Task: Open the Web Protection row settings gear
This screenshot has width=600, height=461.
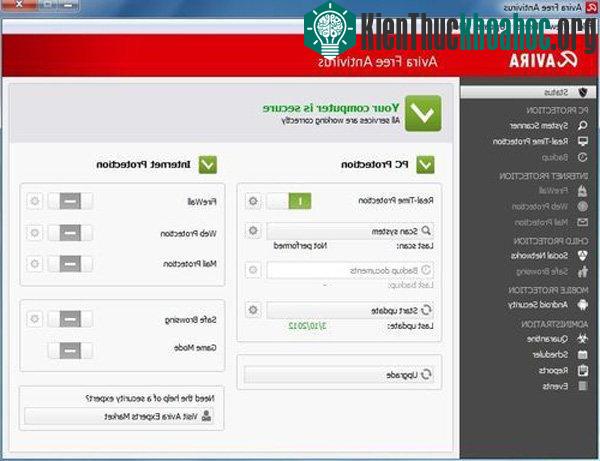Action: [x=34, y=233]
